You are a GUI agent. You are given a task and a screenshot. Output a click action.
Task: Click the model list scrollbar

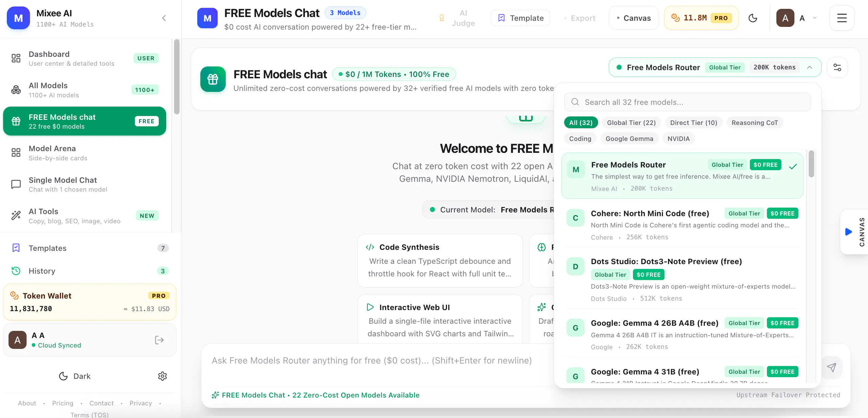[811, 164]
